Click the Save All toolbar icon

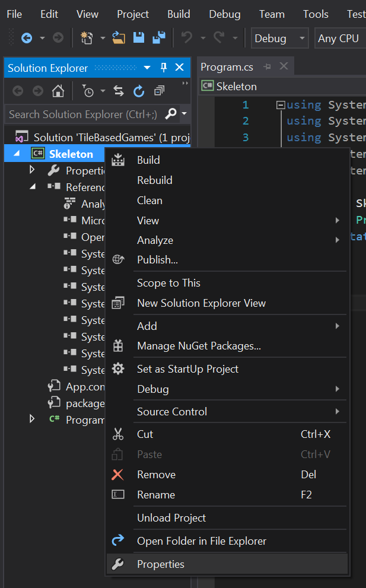click(158, 38)
